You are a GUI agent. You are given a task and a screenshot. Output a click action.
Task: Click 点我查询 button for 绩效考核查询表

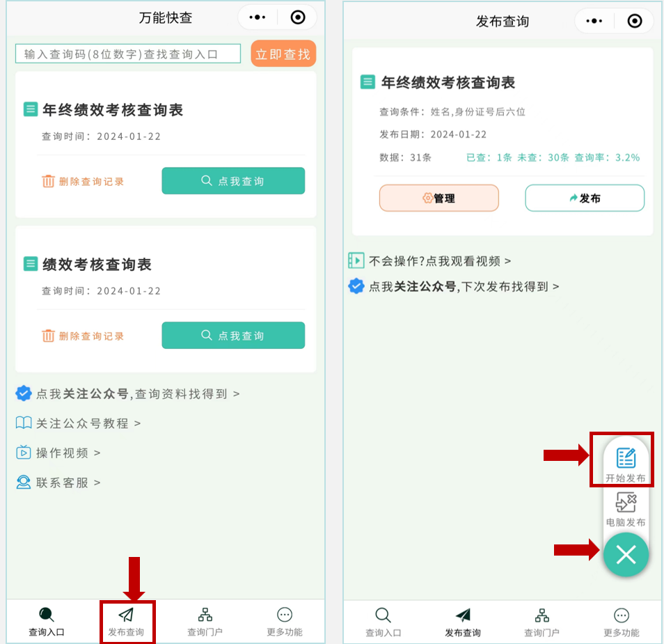pos(233,336)
